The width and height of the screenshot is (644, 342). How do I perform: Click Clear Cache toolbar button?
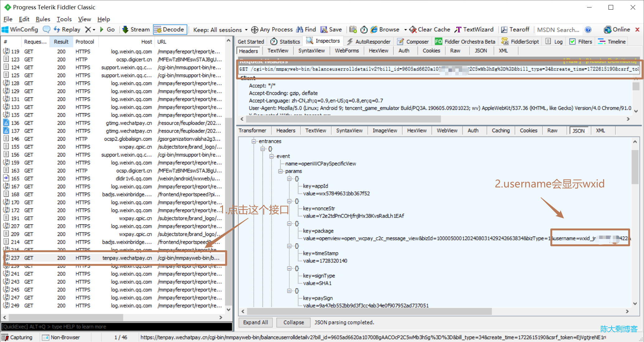pyautogui.click(x=430, y=30)
